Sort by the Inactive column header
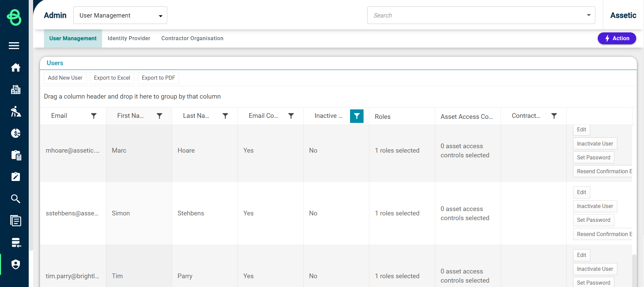The height and width of the screenshot is (287, 644). 328,116
